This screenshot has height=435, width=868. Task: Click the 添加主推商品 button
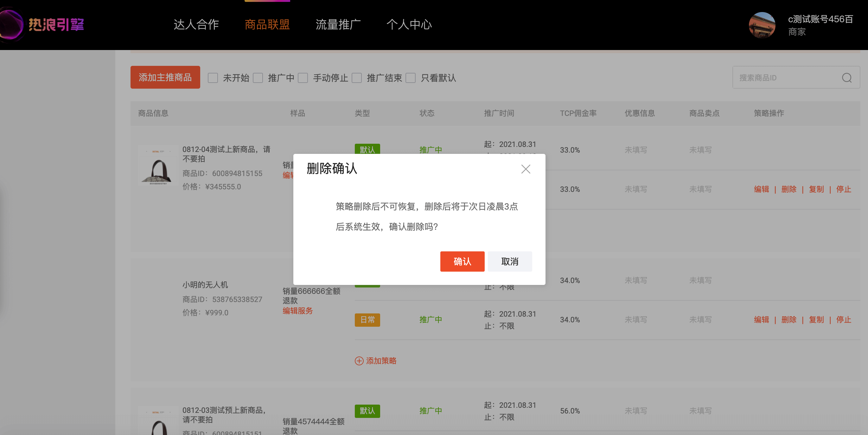165,78
